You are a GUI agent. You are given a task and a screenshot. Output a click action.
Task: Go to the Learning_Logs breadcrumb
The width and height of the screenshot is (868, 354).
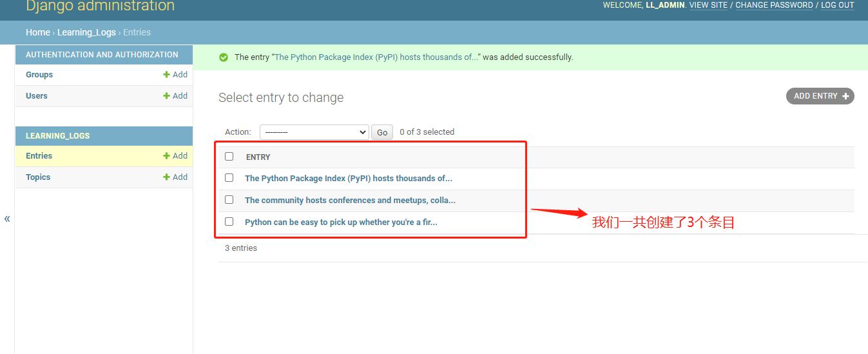[86, 32]
